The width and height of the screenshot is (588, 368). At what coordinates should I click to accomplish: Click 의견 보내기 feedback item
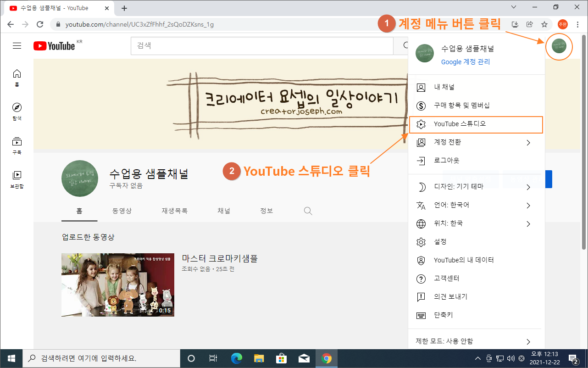477,297
